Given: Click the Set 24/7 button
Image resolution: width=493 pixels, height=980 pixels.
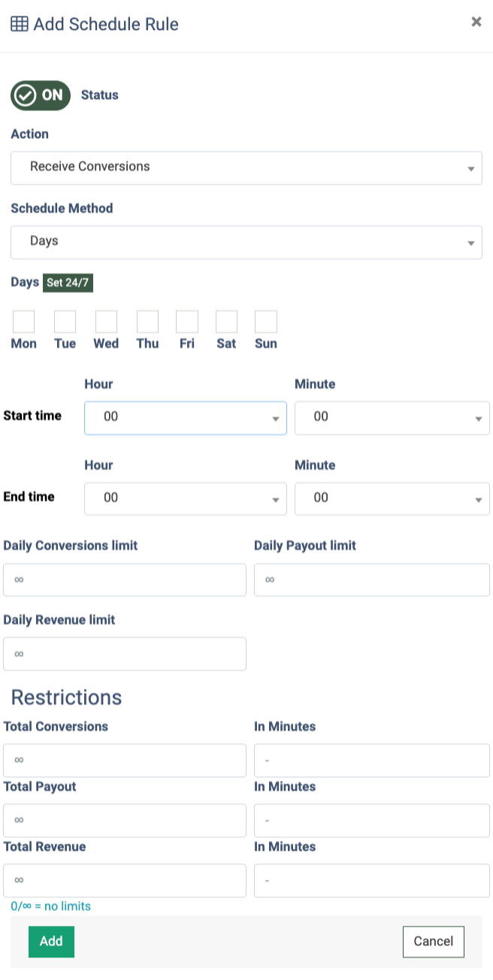Looking at the screenshot, I should [68, 283].
